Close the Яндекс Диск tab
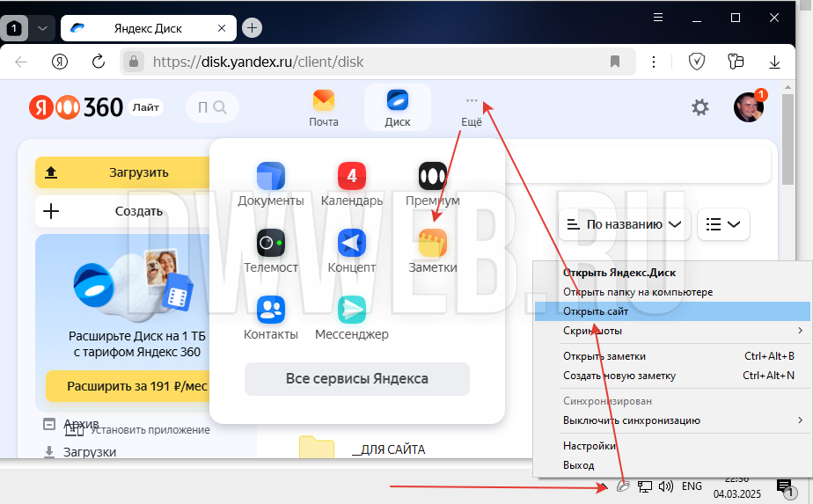 coord(222,28)
